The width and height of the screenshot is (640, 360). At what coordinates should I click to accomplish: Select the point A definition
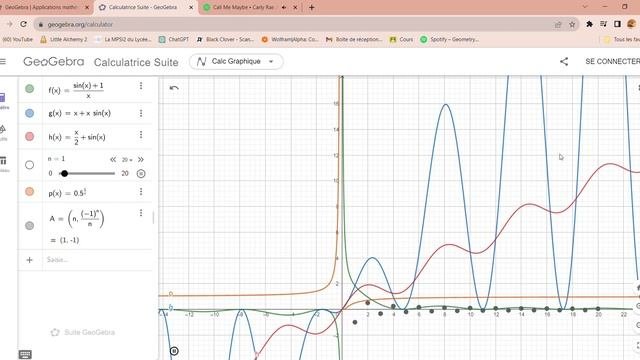coord(77,218)
